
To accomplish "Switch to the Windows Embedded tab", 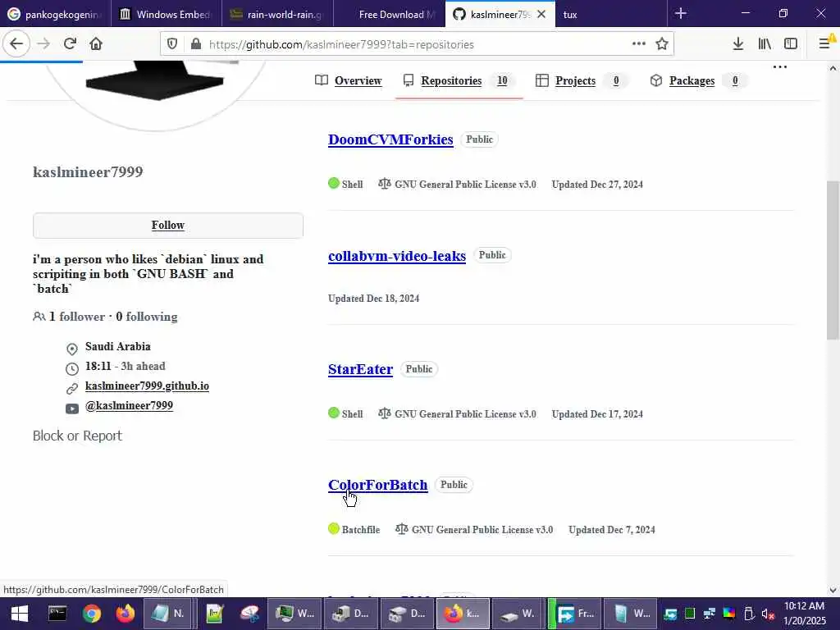I will pos(166,15).
